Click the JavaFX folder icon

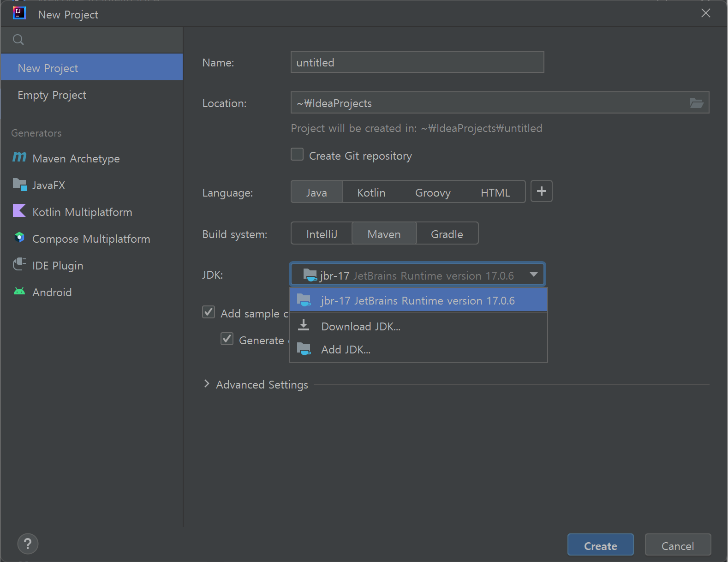pyautogui.click(x=19, y=185)
